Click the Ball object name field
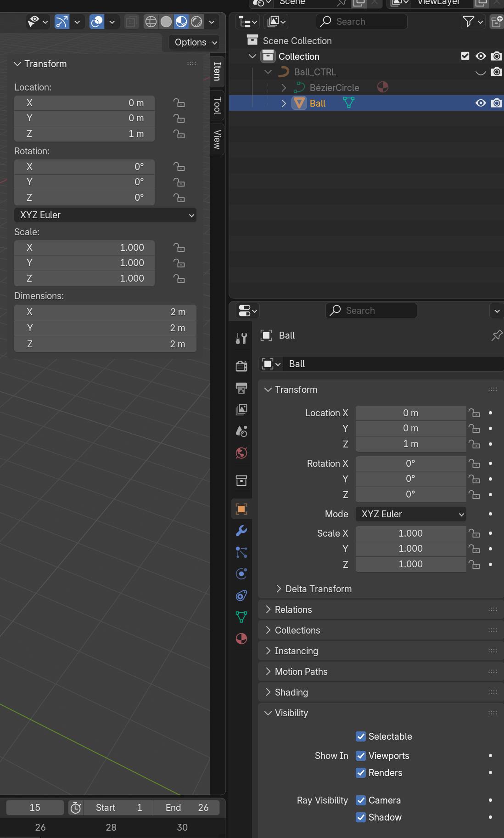This screenshot has height=838, width=504. click(x=393, y=364)
